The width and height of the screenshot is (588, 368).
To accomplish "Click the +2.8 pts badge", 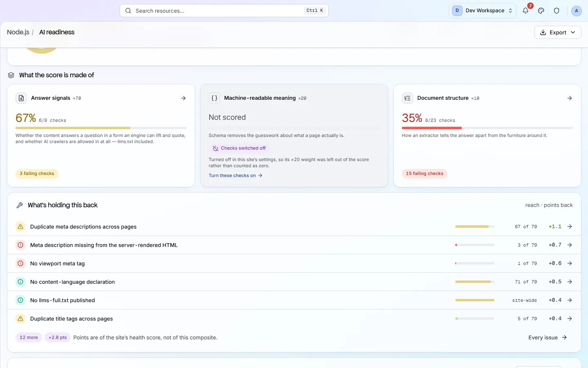I will pyautogui.click(x=58, y=338).
